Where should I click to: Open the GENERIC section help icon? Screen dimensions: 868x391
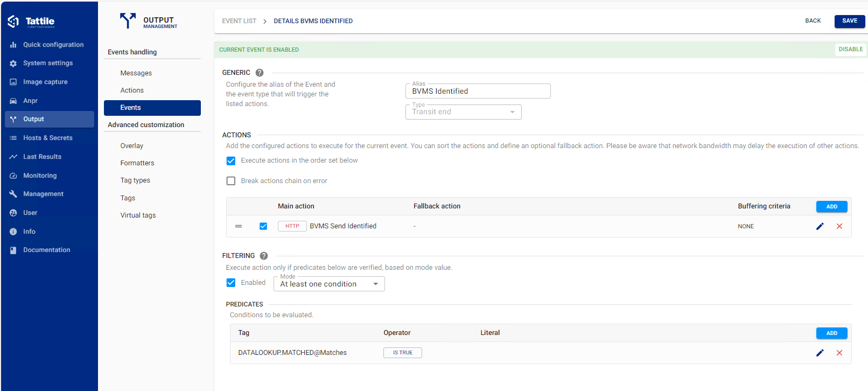point(260,73)
